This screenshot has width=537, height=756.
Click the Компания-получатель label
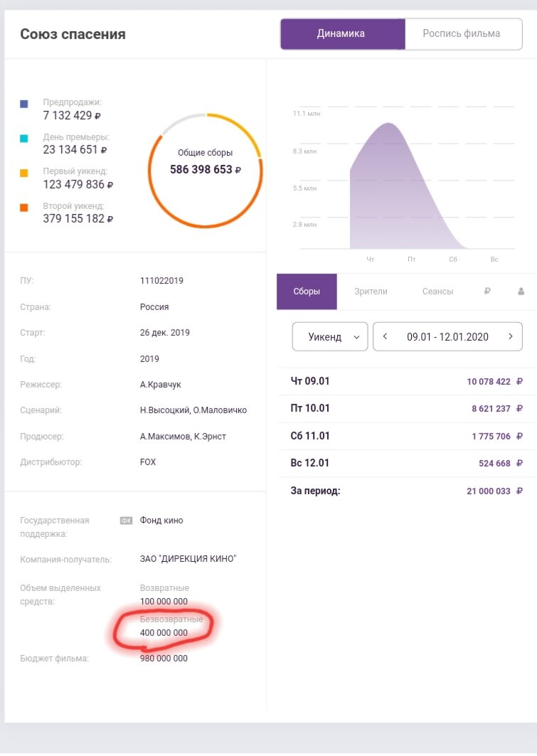(x=65, y=559)
